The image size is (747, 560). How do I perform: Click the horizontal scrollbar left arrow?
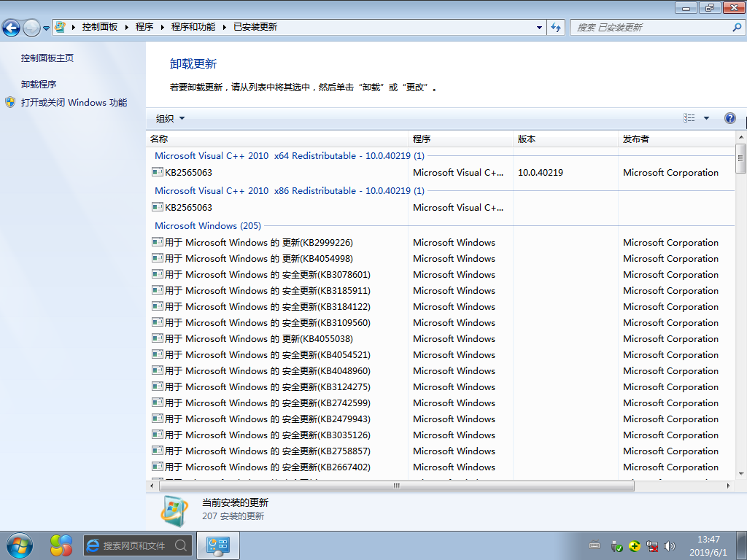tap(152, 486)
